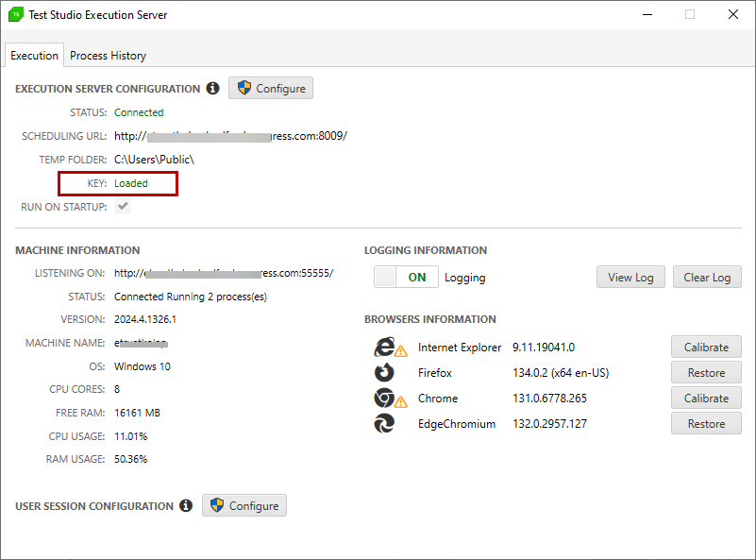Select CPU cores value 8
The image size is (756, 560).
point(117,389)
